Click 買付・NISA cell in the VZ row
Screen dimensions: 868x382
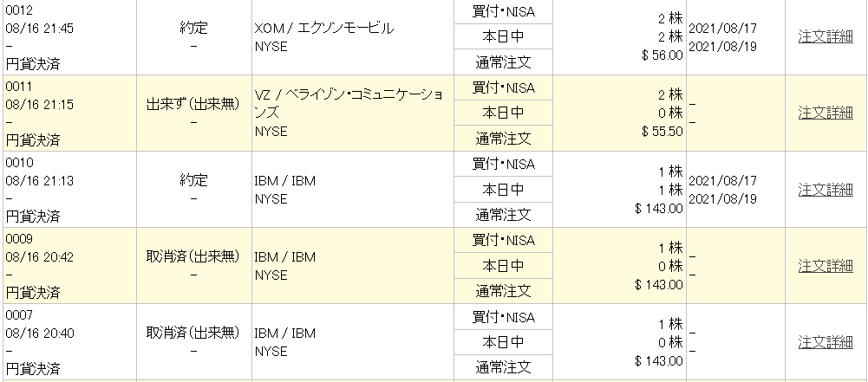click(x=503, y=87)
